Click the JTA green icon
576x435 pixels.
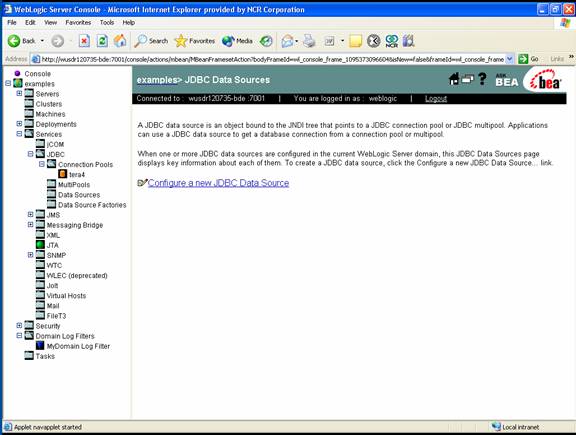click(40, 244)
